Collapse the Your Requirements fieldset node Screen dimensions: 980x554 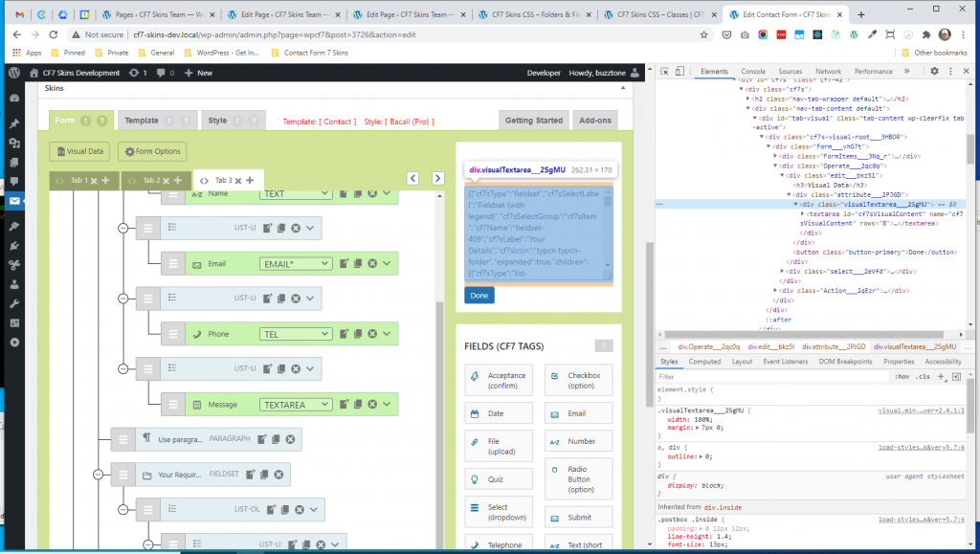tap(98, 475)
